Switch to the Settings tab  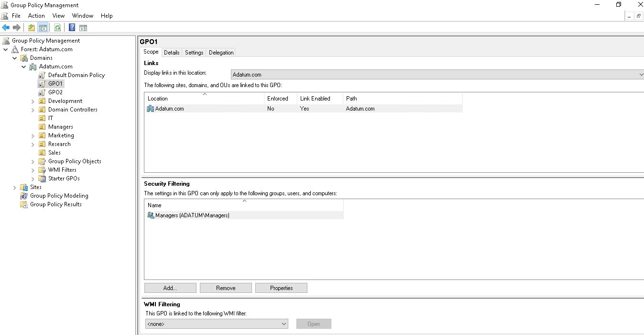click(x=194, y=53)
